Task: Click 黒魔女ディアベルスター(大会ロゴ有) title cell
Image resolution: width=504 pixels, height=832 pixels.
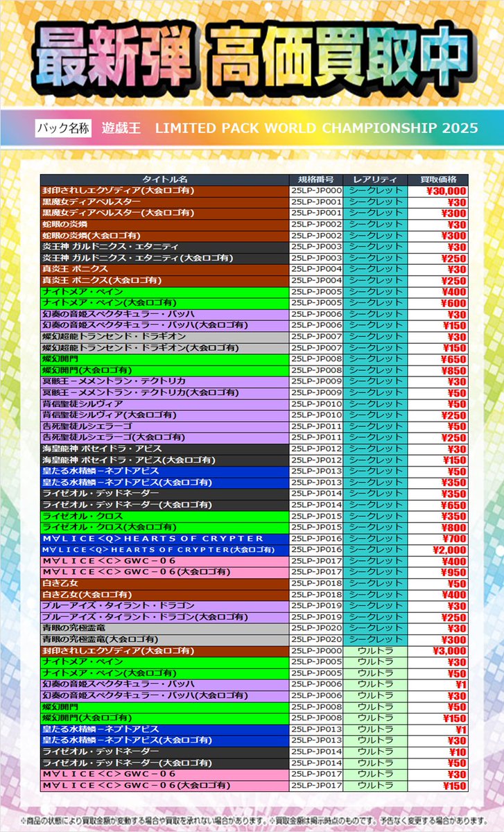Action: click(164, 213)
